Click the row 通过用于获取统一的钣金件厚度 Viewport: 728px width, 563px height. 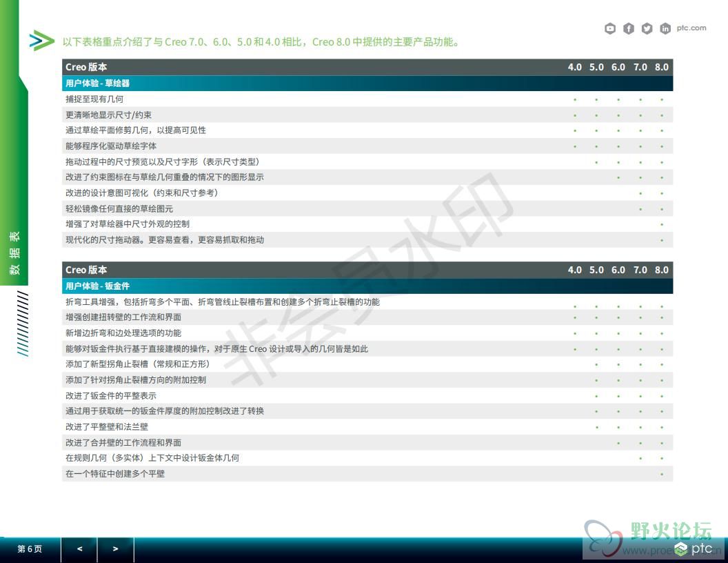[x=367, y=411]
